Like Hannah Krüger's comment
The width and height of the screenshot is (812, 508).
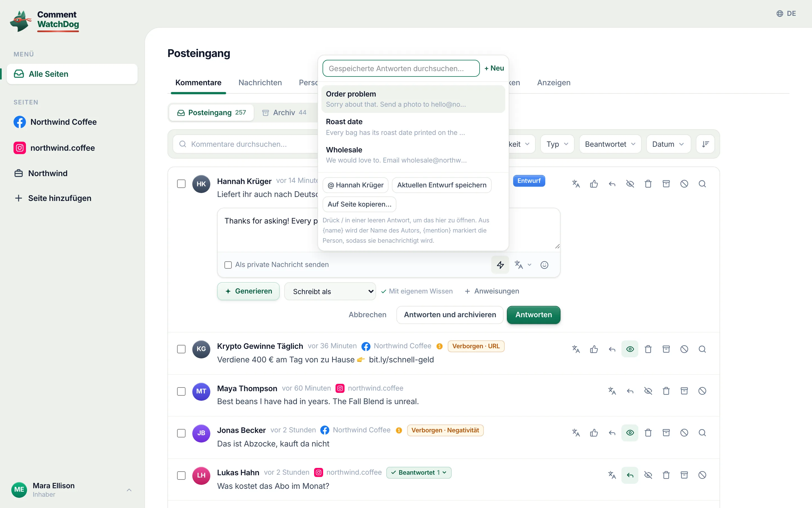click(x=594, y=184)
